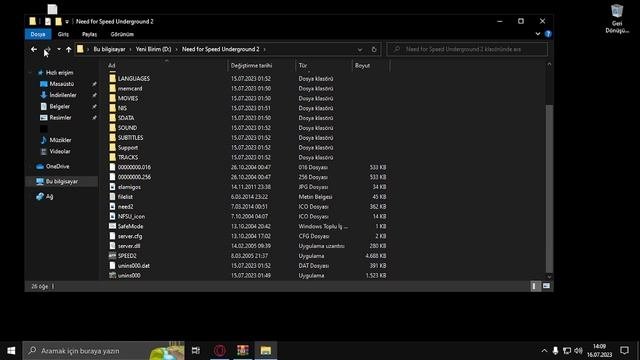Switch to large icons view in status bar

point(547,286)
